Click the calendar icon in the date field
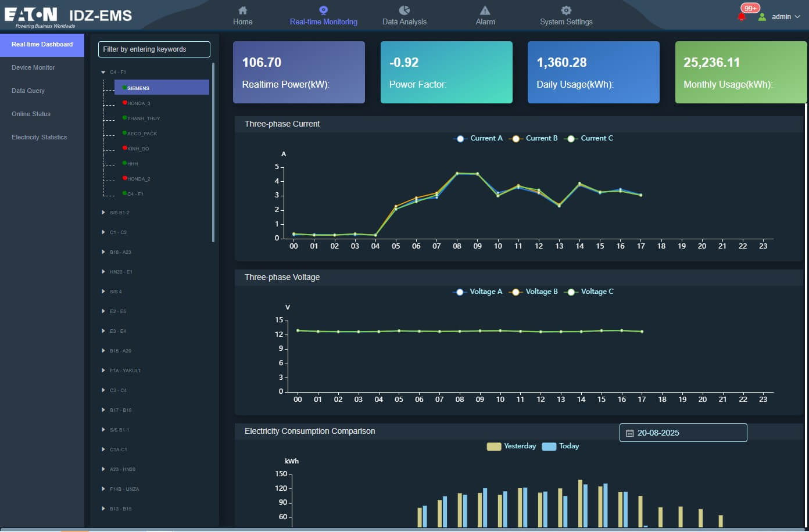 629,433
